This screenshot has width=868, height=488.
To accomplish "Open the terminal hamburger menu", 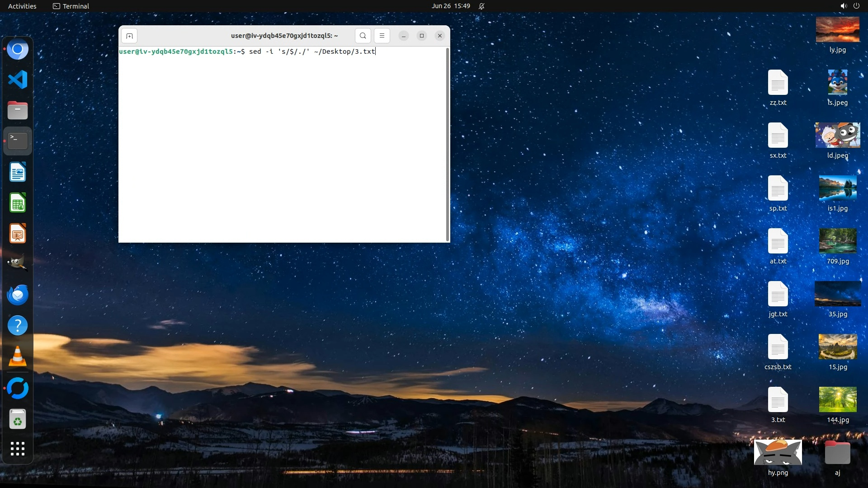I will (x=382, y=36).
